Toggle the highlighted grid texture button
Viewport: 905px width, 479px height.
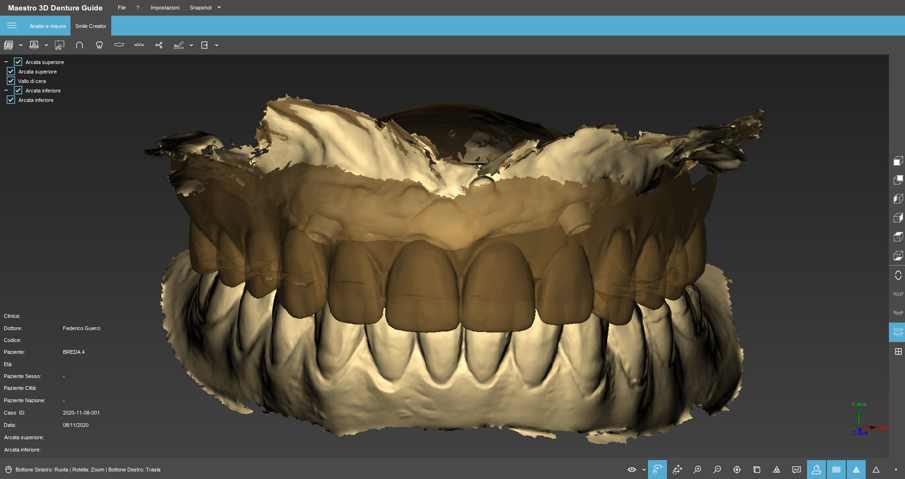tap(836, 470)
